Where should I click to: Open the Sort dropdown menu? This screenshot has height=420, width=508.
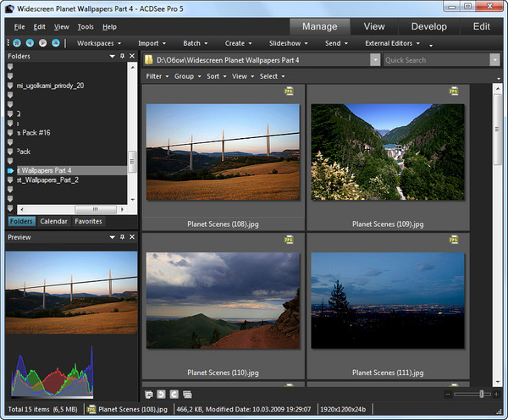(214, 76)
